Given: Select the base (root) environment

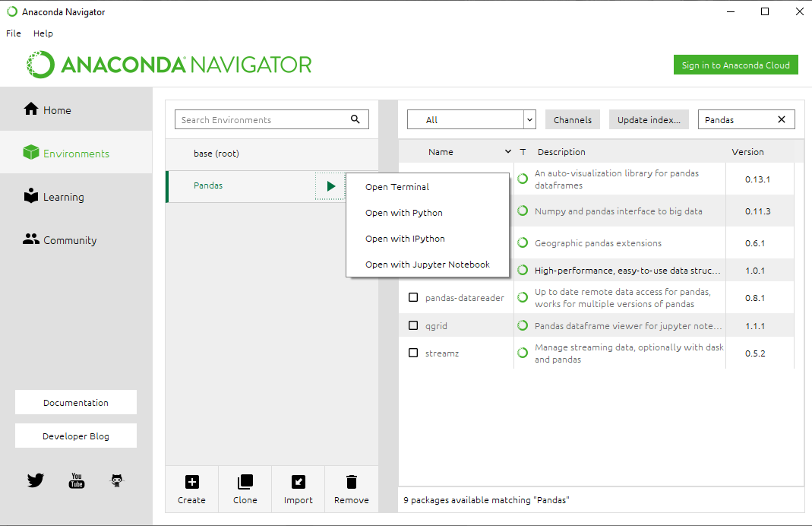Looking at the screenshot, I should [216, 154].
